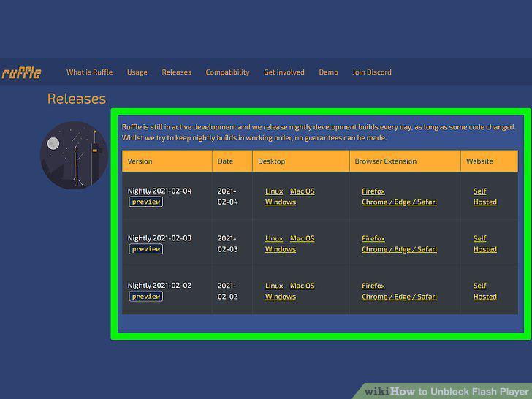This screenshot has width=532, height=399.
Task: Get Firefox extension for Nightly 2021-02-04
Action: (373, 191)
